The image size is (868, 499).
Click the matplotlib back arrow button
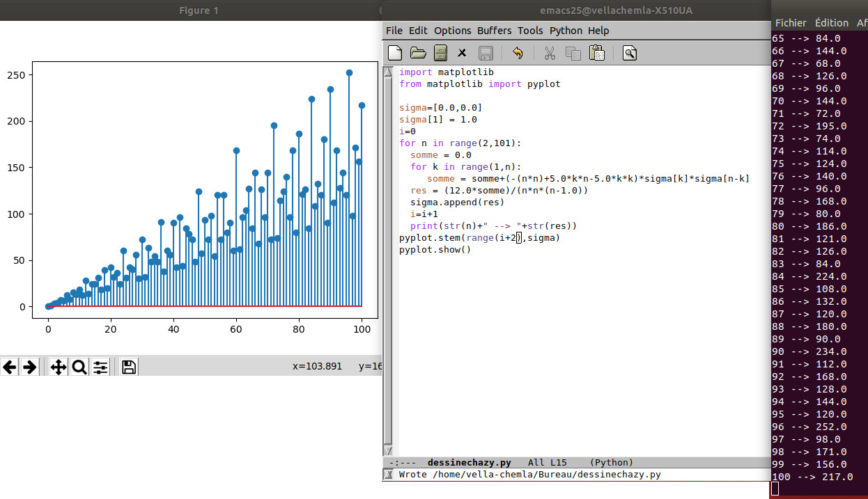click(9, 367)
